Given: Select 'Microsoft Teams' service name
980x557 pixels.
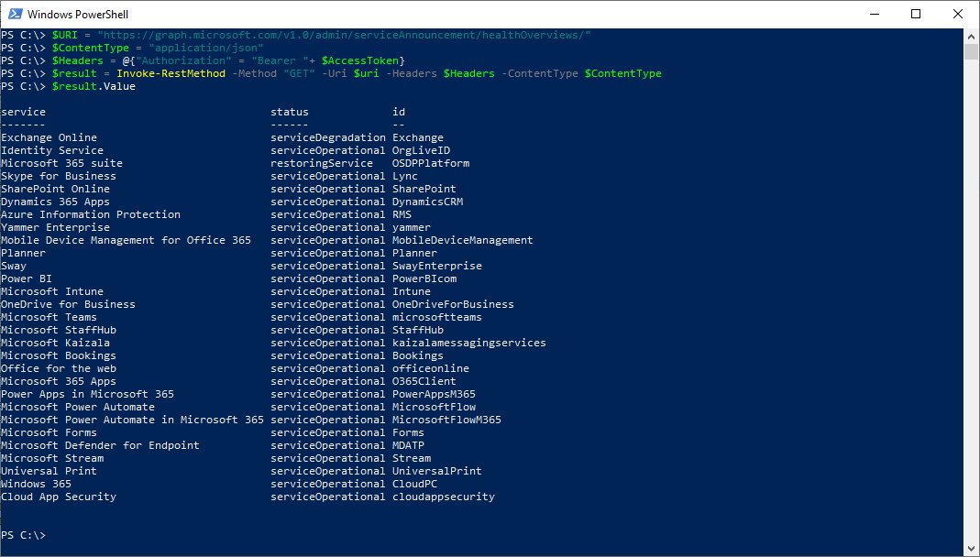Looking at the screenshot, I should [x=49, y=317].
